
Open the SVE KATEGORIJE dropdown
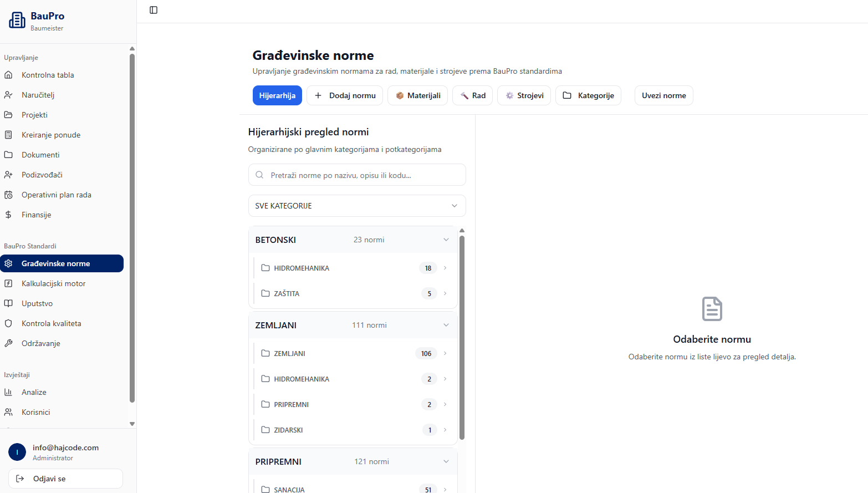tap(357, 206)
